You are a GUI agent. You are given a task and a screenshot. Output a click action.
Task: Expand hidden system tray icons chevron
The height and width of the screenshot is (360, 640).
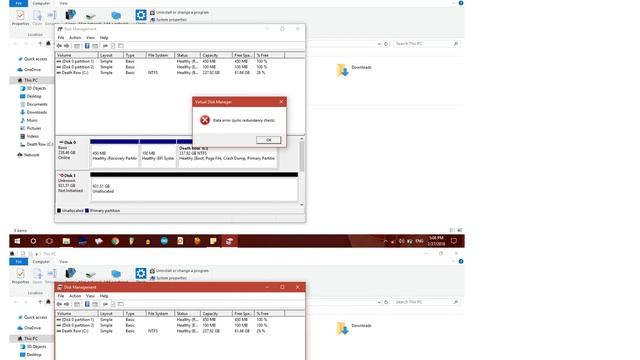[385, 241]
